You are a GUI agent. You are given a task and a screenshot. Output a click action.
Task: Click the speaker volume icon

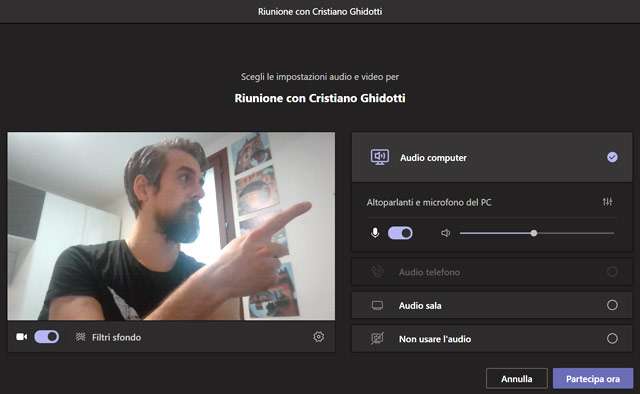[445, 233]
